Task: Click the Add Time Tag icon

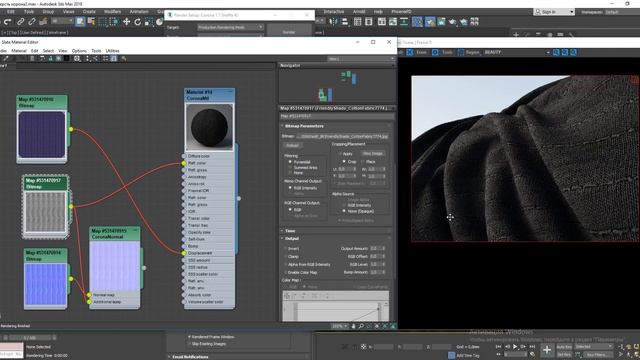Action: 451,355
